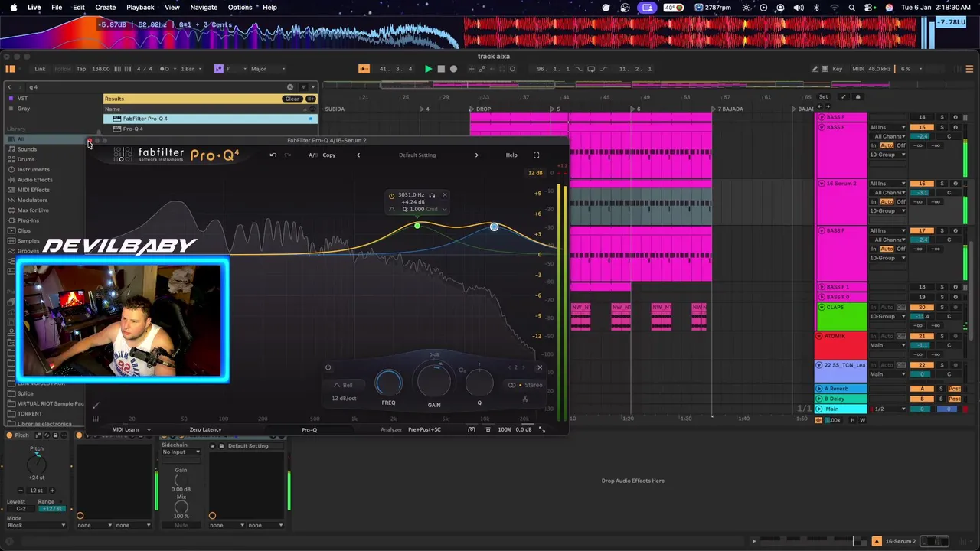Open Modulators category in browser
Image resolution: width=980 pixels, height=551 pixels.
click(32, 200)
